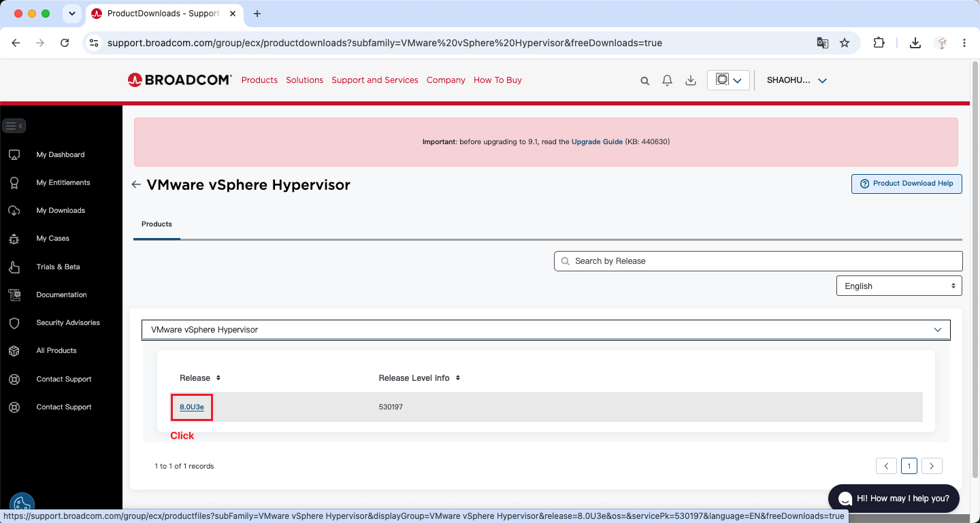Open My Cases bug icon
Viewport: 980px width, 523px height.
click(x=14, y=239)
